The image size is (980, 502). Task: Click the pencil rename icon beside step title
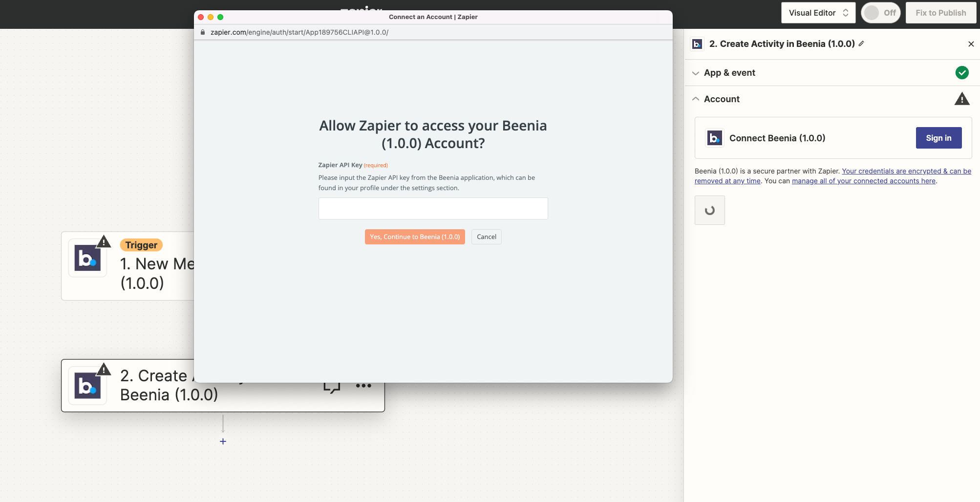[861, 44]
